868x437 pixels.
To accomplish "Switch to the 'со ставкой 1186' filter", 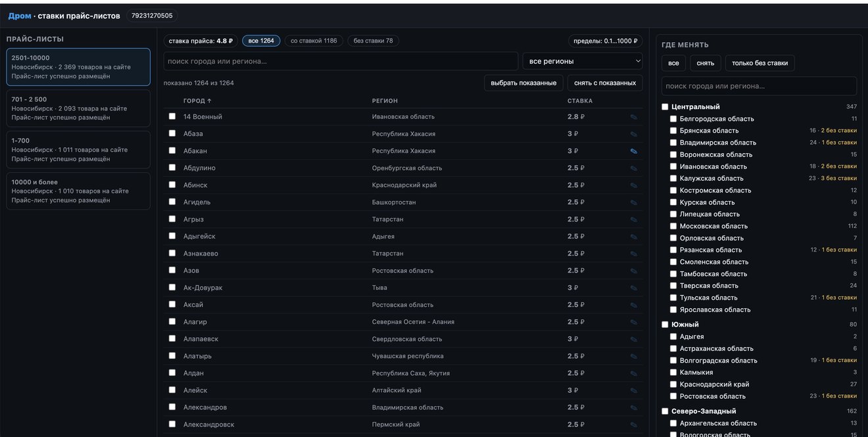I will coord(314,41).
